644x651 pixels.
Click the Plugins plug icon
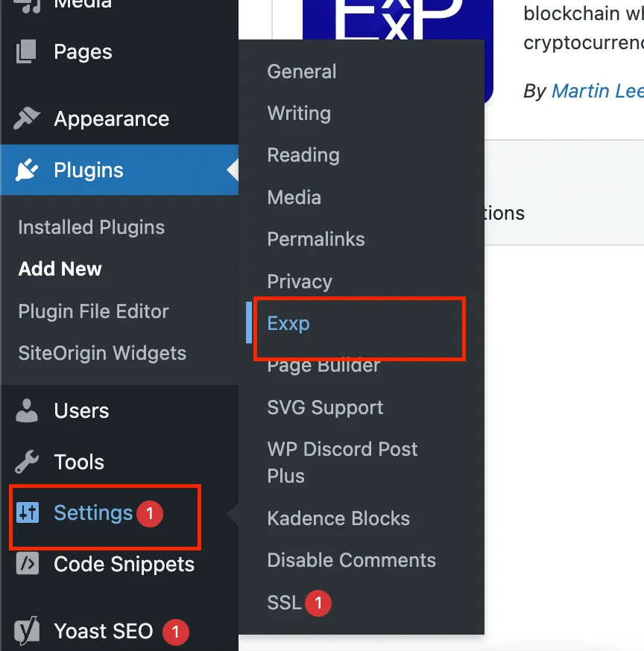click(26, 170)
